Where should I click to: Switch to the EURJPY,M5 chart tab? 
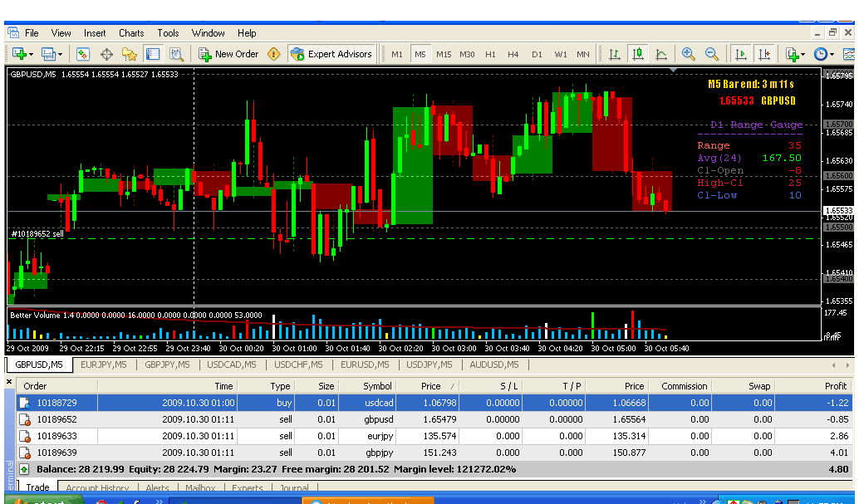(104, 365)
